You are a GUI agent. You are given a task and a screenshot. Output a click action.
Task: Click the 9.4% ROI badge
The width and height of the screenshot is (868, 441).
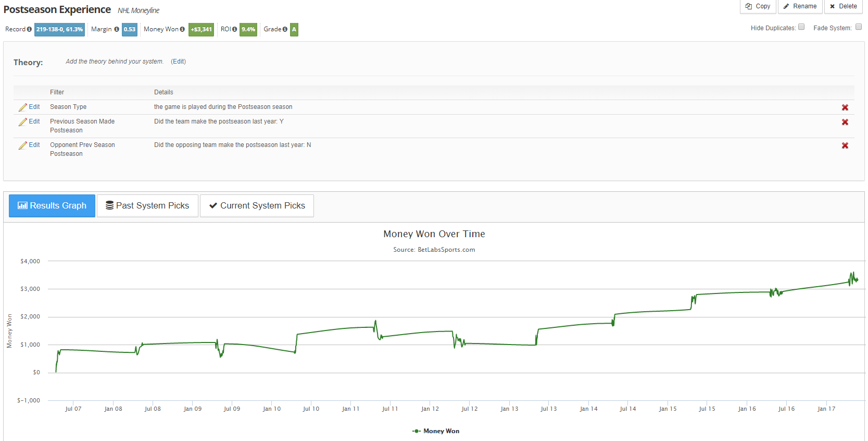(x=248, y=30)
